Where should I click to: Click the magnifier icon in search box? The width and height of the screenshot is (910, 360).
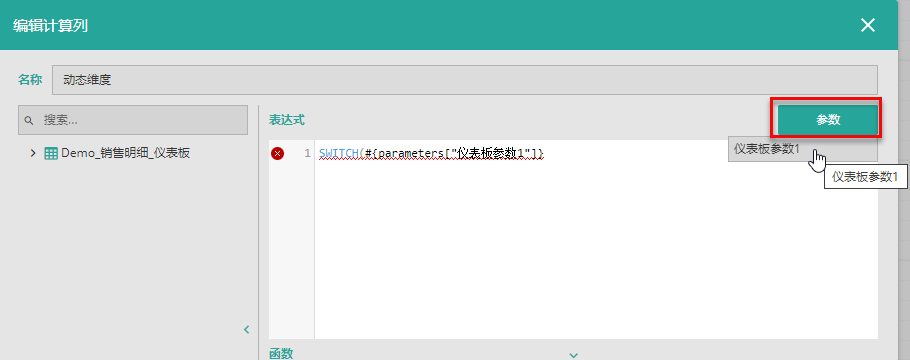coord(29,121)
